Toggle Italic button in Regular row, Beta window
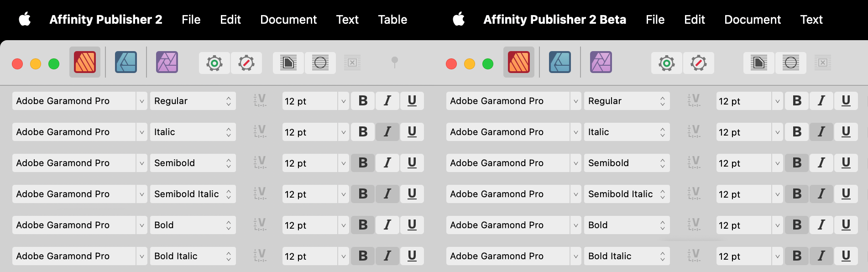 click(x=821, y=101)
